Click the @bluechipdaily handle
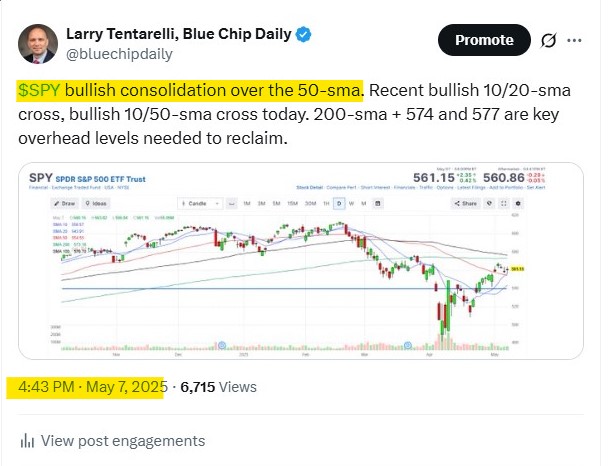The image size is (609, 466). click(x=119, y=54)
